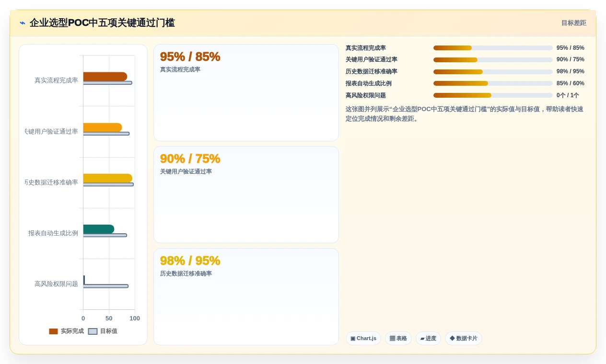Image resolution: width=606 pixels, height=364 pixels.
Task: Click the 98% / 95% value in the progress list
Action: pyautogui.click(x=571, y=71)
